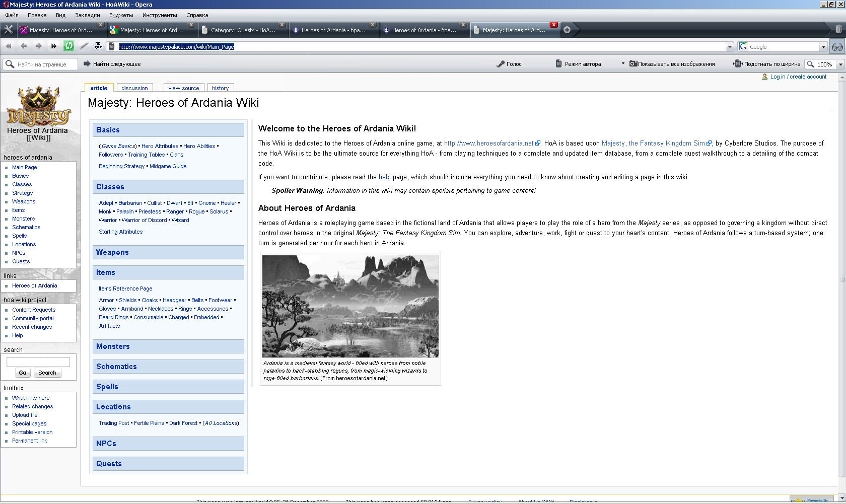
Task: Click the page icon in the address bar
Action: 112,47
